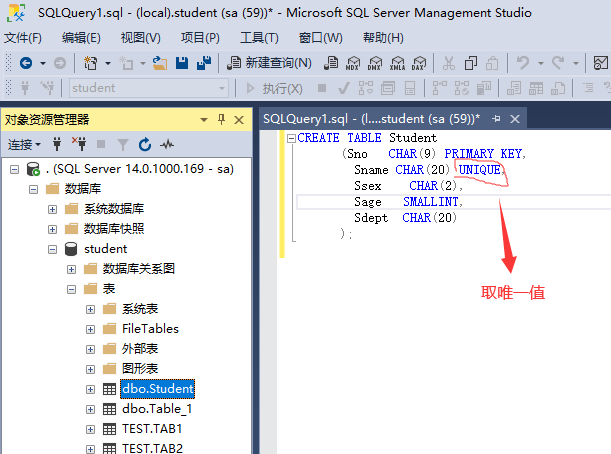611x454 pixels.
Task: Click the Disconnect icon with red X
Action: click(79, 144)
